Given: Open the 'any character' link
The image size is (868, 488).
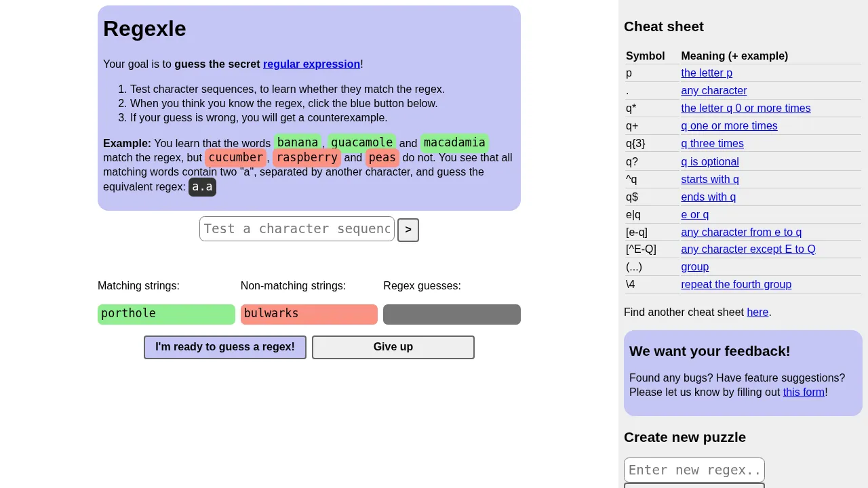Looking at the screenshot, I should [x=713, y=91].
